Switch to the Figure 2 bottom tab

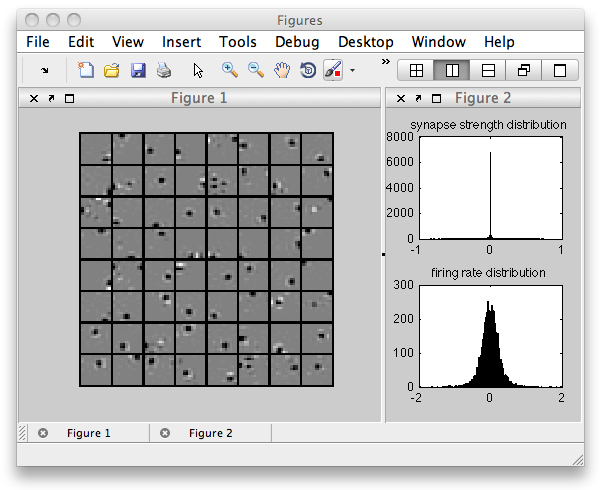pyautogui.click(x=210, y=433)
